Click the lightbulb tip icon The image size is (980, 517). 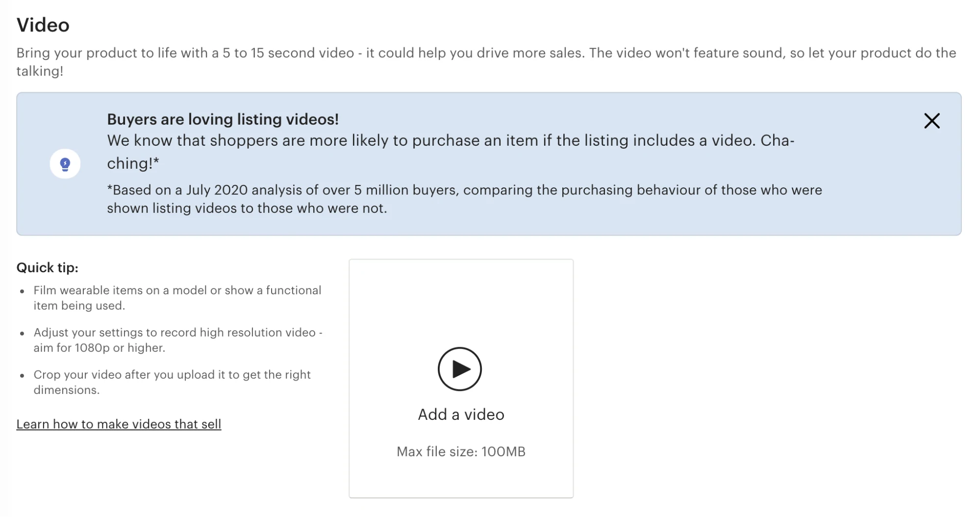click(65, 164)
